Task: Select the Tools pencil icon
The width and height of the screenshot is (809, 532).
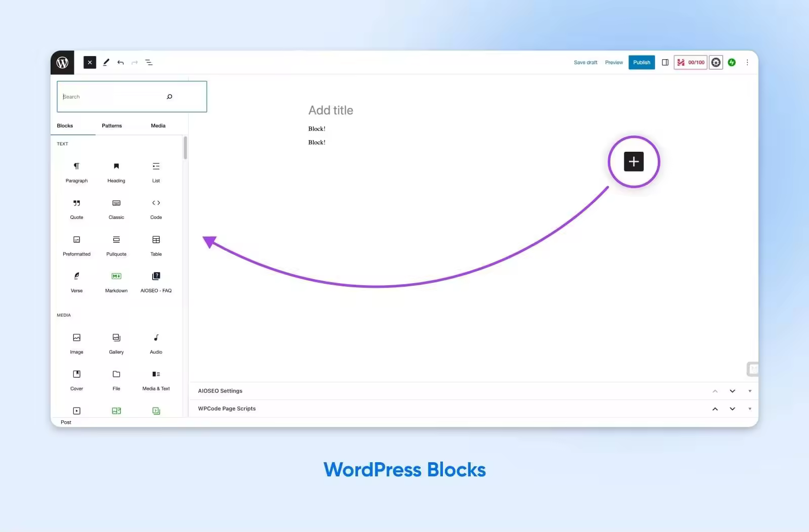Action: pyautogui.click(x=106, y=63)
